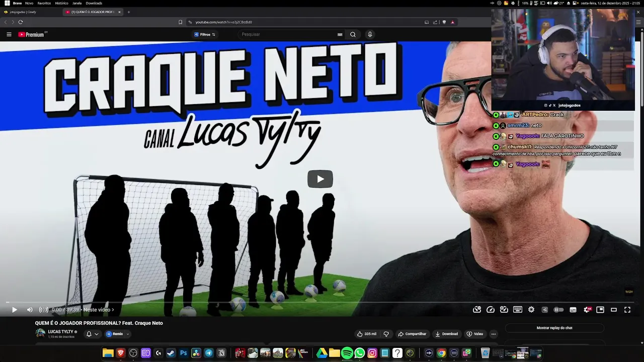The height and width of the screenshot is (362, 644).
Task: Open a new browser tab with plus
Action: [128, 12]
